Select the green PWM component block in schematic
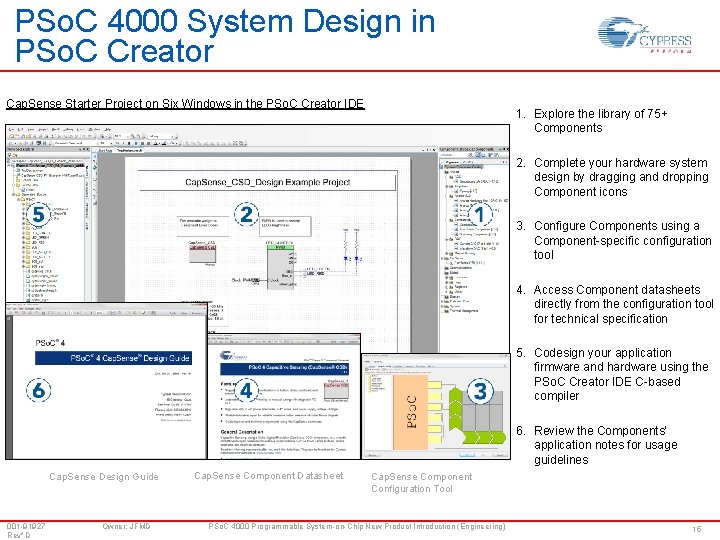 (280, 266)
